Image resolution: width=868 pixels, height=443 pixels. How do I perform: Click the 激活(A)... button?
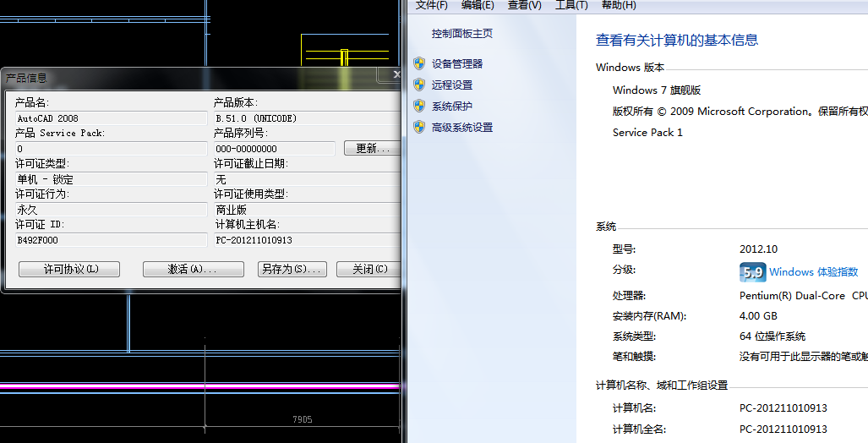click(194, 269)
